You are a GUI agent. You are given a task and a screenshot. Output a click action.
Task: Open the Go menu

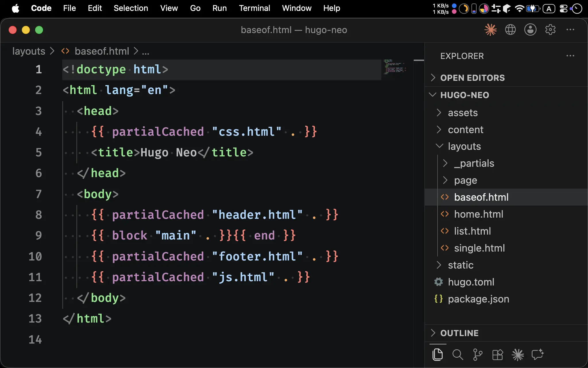(x=195, y=8)
